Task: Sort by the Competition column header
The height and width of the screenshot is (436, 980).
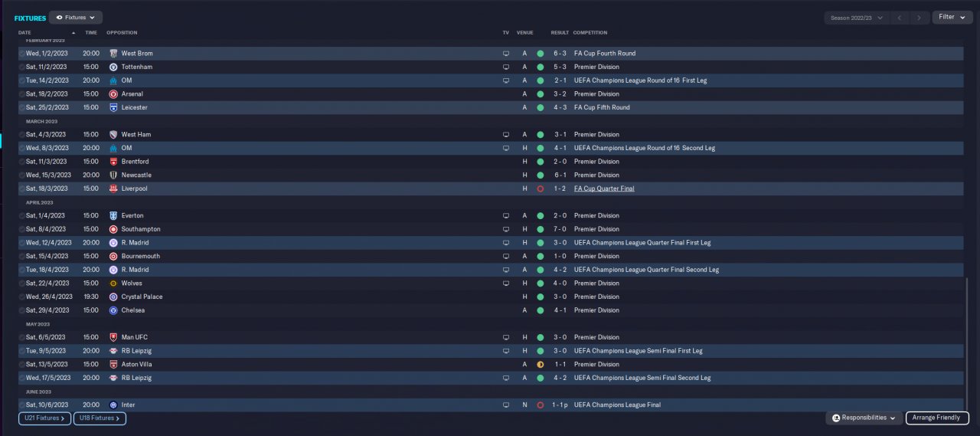Action: tap(590, 33)
